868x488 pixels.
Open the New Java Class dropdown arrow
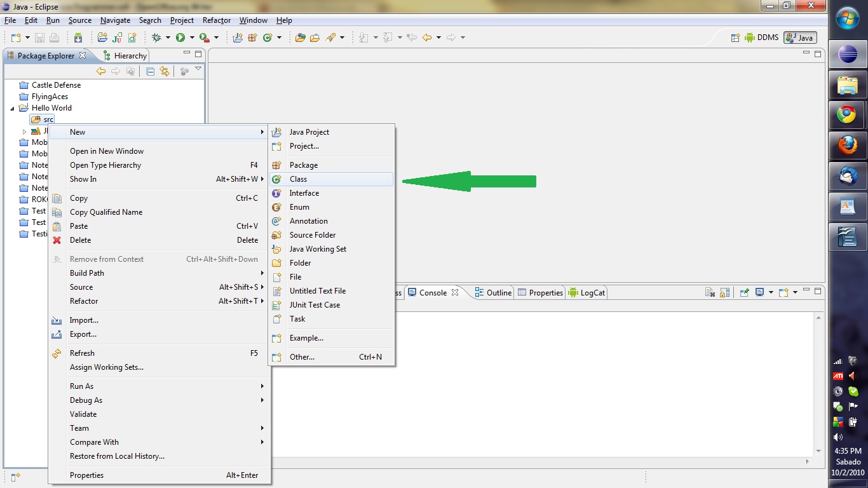coord(279,38)
